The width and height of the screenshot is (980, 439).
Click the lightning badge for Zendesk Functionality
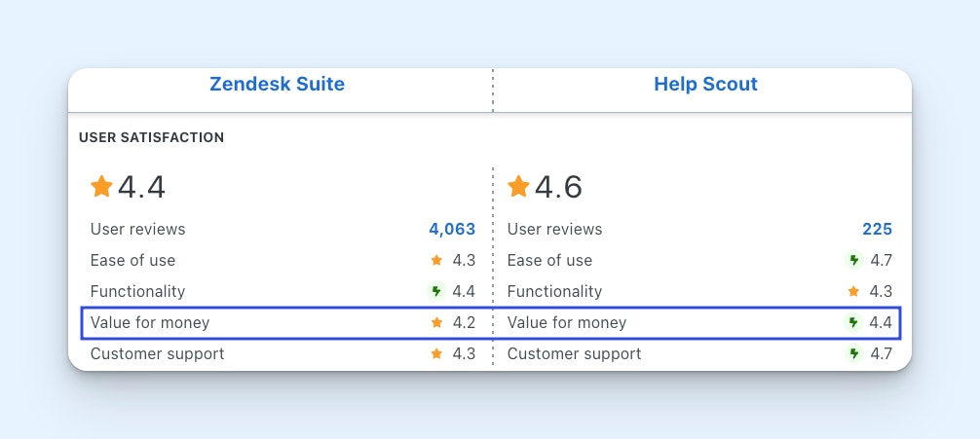pos(435,291)
